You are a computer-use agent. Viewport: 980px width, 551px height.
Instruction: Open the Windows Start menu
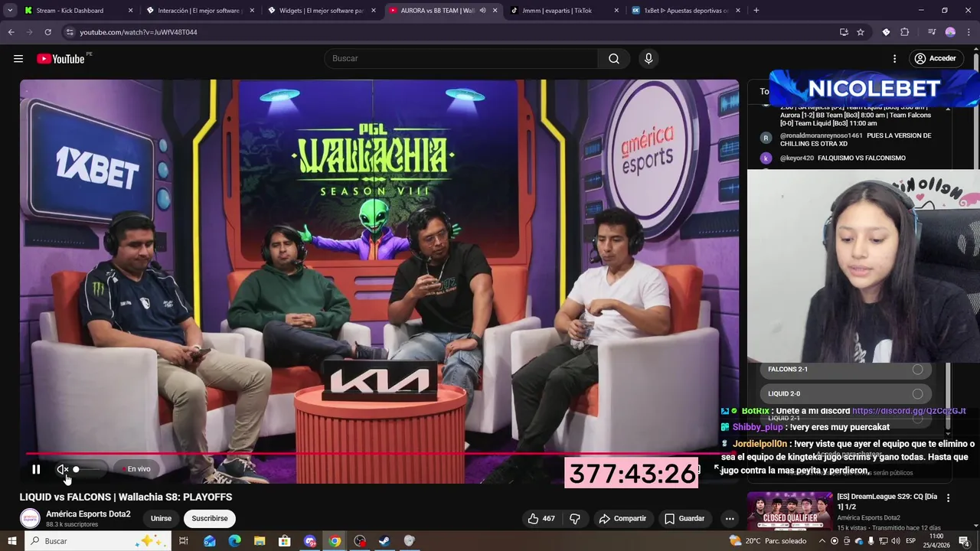11,541
